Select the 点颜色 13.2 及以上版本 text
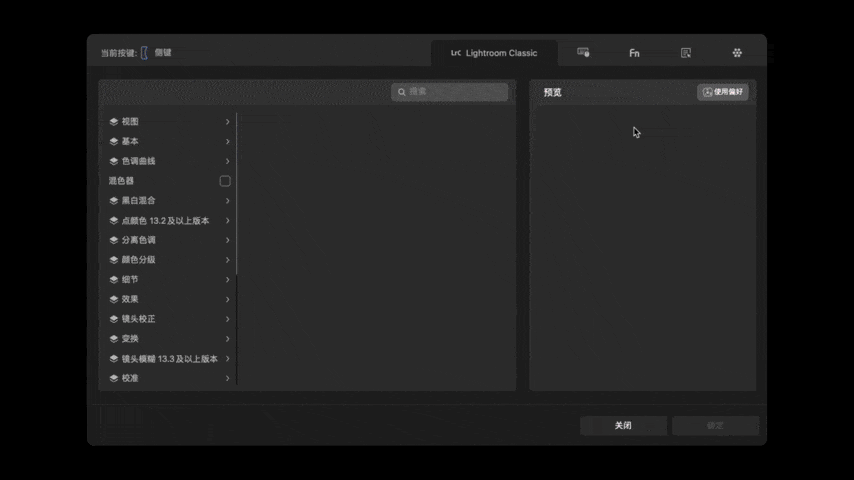854x480 pixels. tap(166, 221)
